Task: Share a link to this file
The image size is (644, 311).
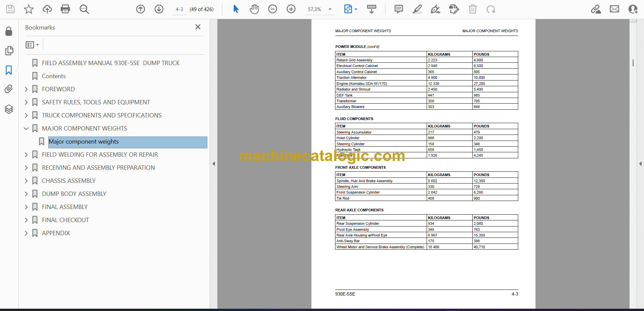Action: (x=596, y=9)
